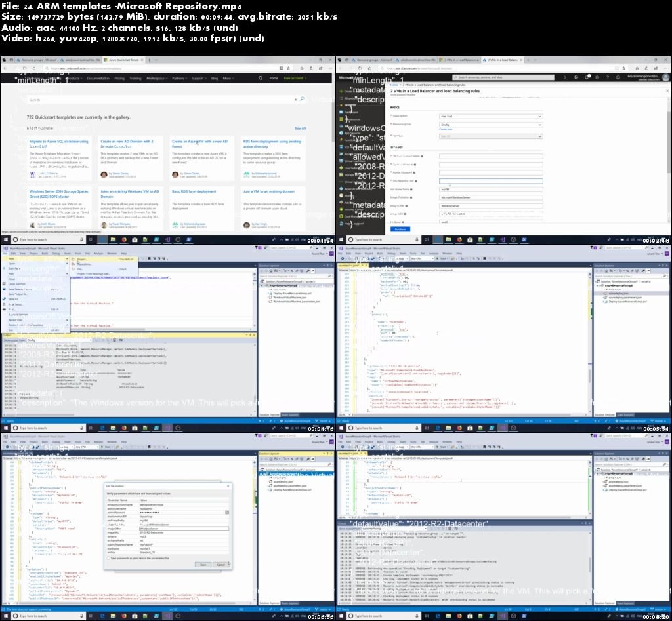
Task: Click the feedback smiley in the 00:02:48 portal header
Action: pos(618,77)
